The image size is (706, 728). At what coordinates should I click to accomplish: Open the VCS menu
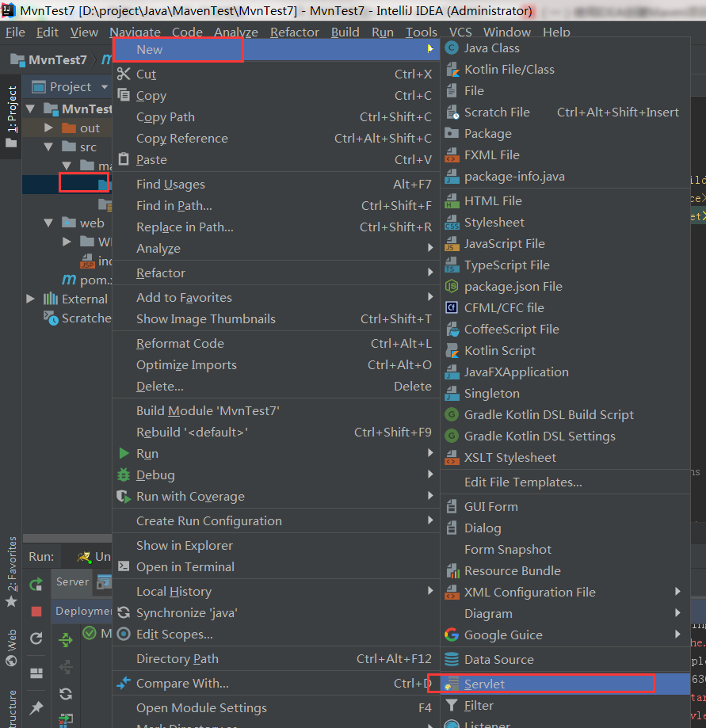(x=460, y=32)
